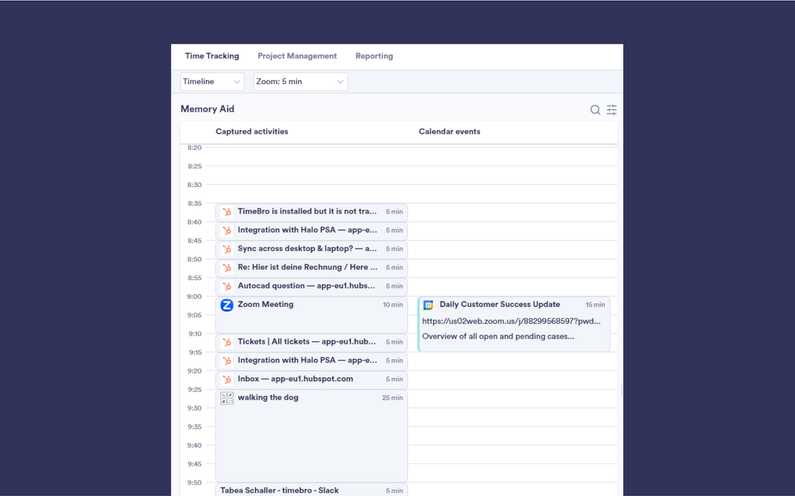Image resolution: width=795 pixels, height=496 pixels.
Task: Open the Daily Customer Success Update calendar event
Action: tap(514, 324)
